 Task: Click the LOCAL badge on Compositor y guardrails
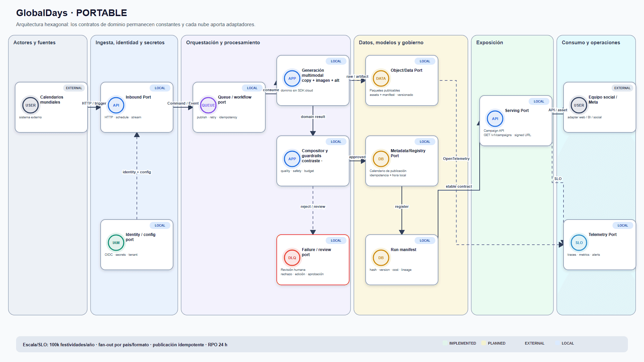336,142
